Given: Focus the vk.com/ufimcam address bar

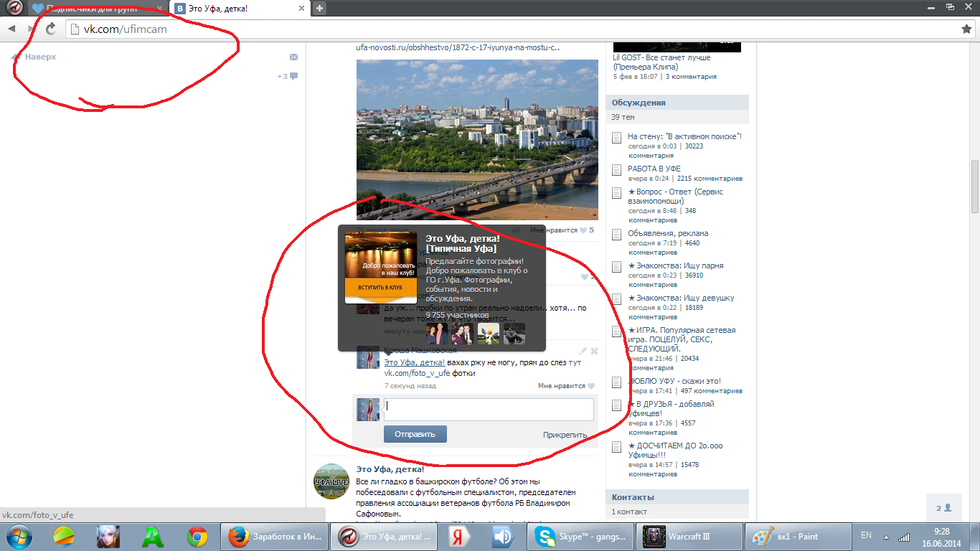Looking at the screenshot, I should pos(509,29).
